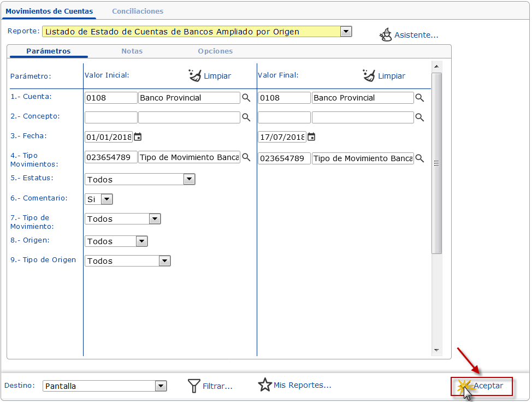Open the Opciones tab
Viewport: 532px width, 402px height.
215,51
